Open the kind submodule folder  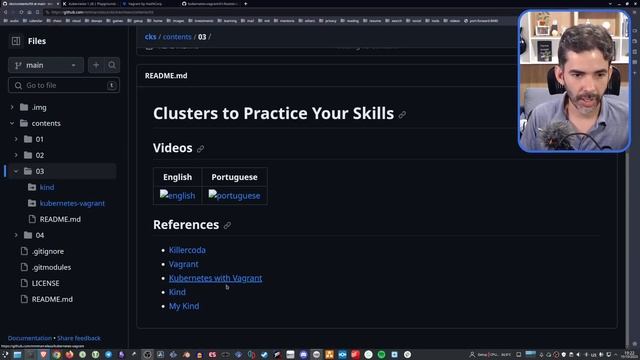47,187
